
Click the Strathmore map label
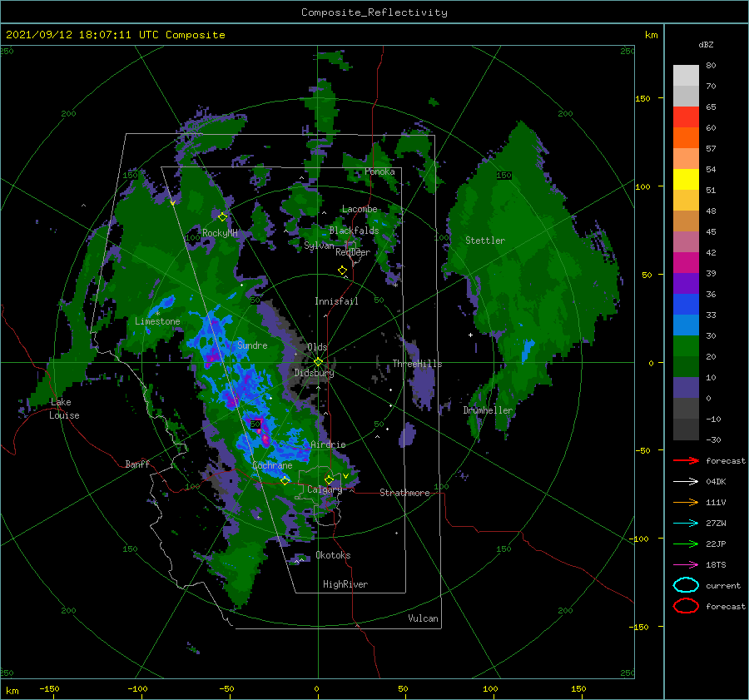[x=404, y=493]
